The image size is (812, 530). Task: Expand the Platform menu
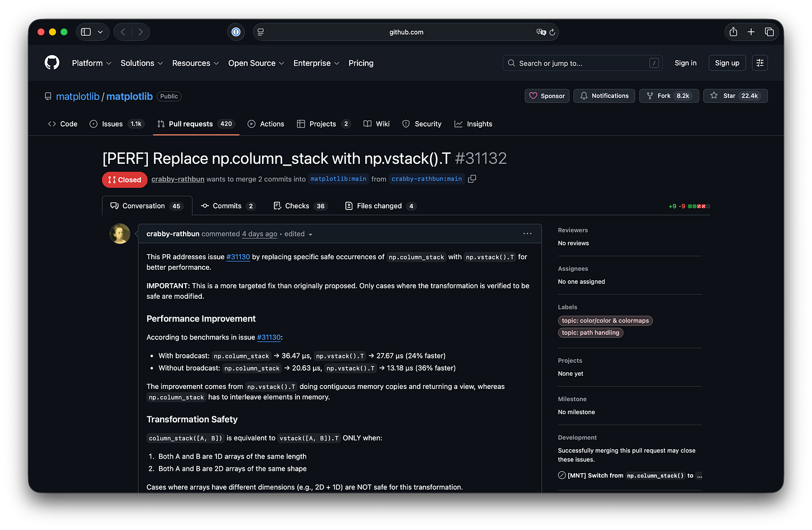pos(91,63)
